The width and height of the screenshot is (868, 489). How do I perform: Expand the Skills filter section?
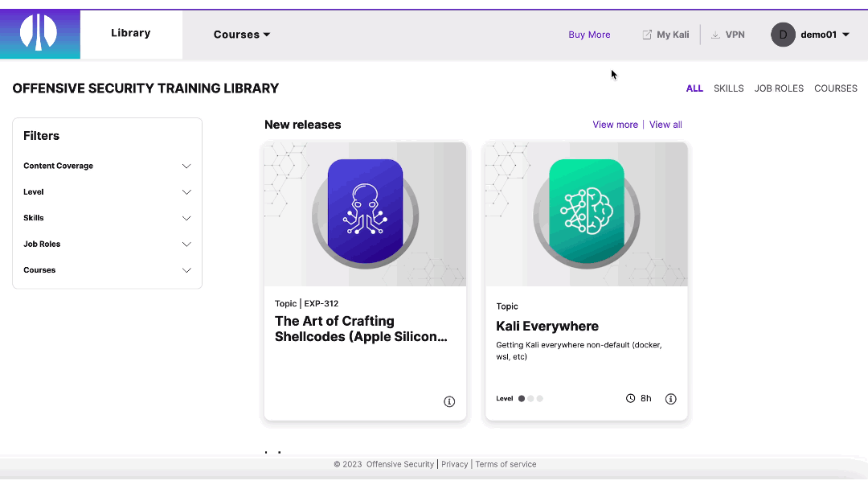click(x=108, y=218)
